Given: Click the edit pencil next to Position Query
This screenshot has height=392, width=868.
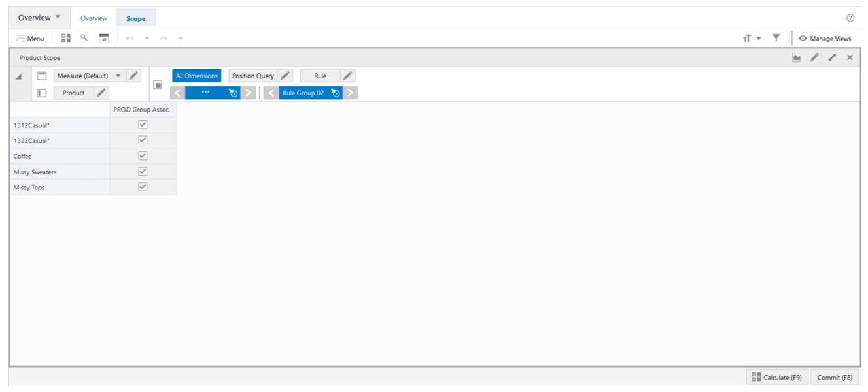Looking at the screenshot, I should [x=285, y=75].
